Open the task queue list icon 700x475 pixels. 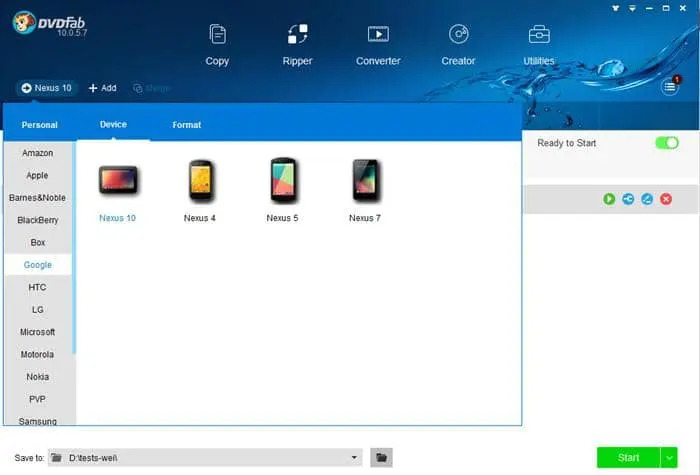(670, 87)
